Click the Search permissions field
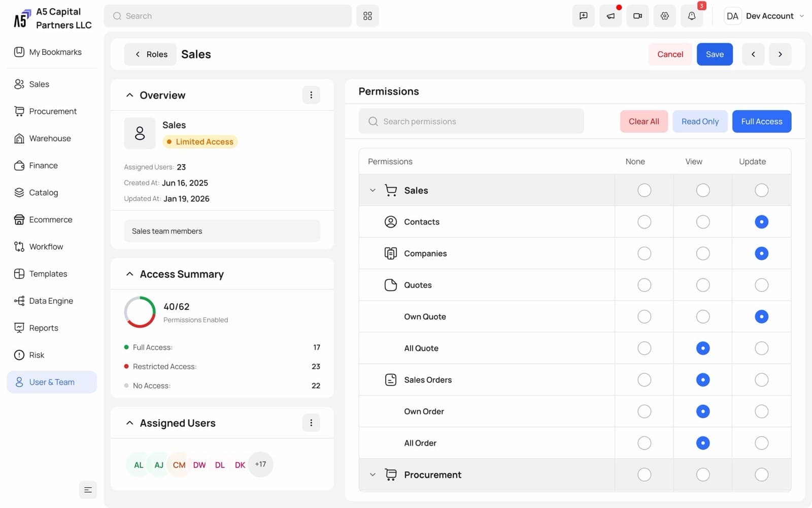Image resolution: width=812 pixels, height=508 pixels. (471, 121)
